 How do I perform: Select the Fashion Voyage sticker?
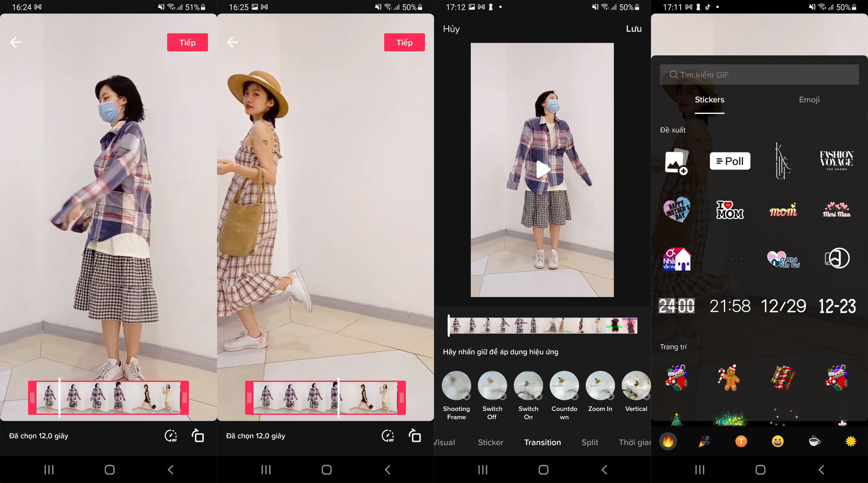click(x=836, y=161)
